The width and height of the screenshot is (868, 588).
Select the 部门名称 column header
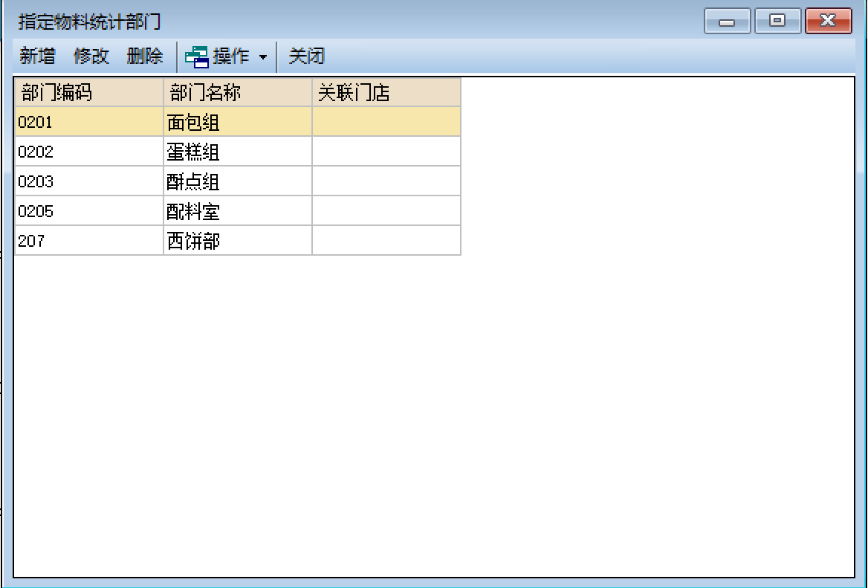[x=238, y=92]
